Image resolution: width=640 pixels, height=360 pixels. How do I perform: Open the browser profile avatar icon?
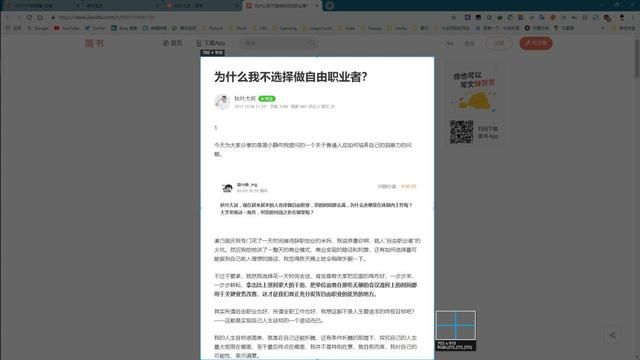622,18
